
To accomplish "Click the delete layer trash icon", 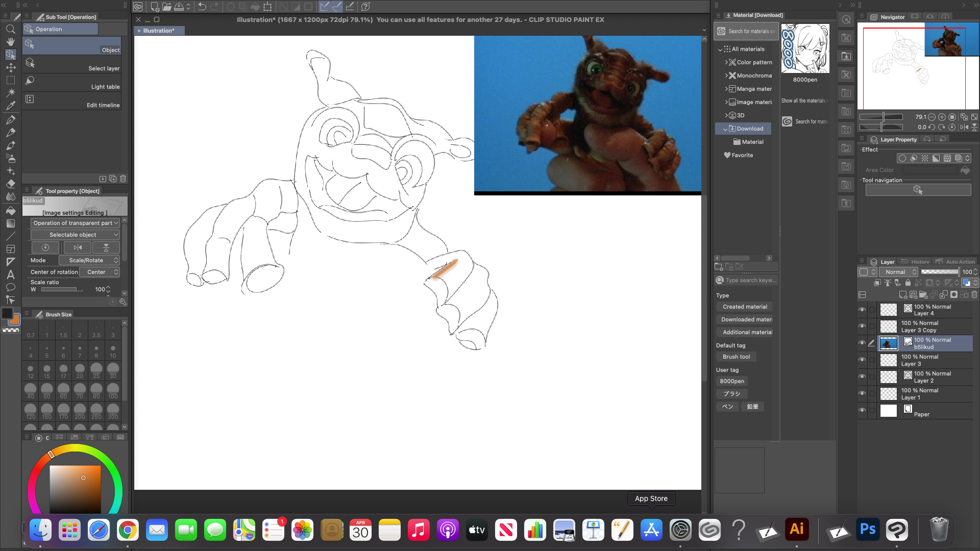I will pos(974,294).
